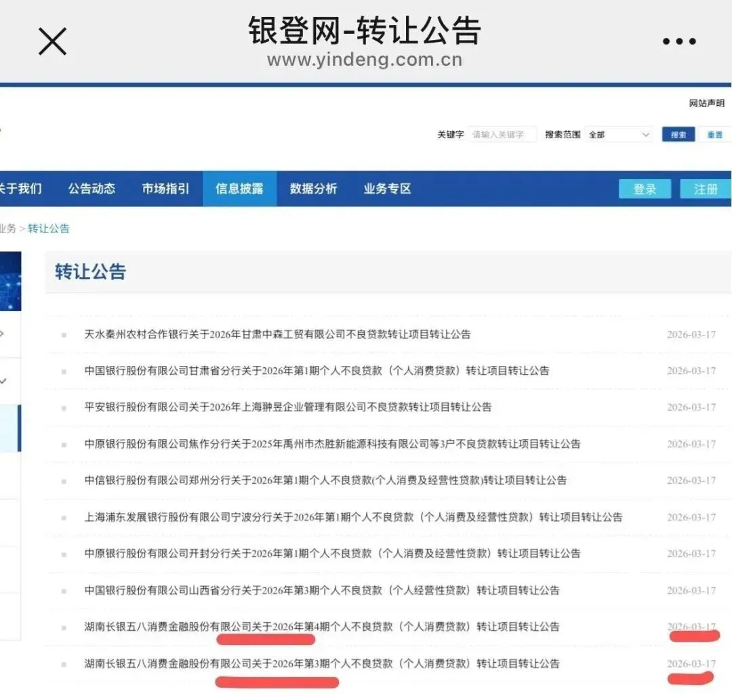
Task: Switch to the 数据分析 menu
Action: point(312,189)
